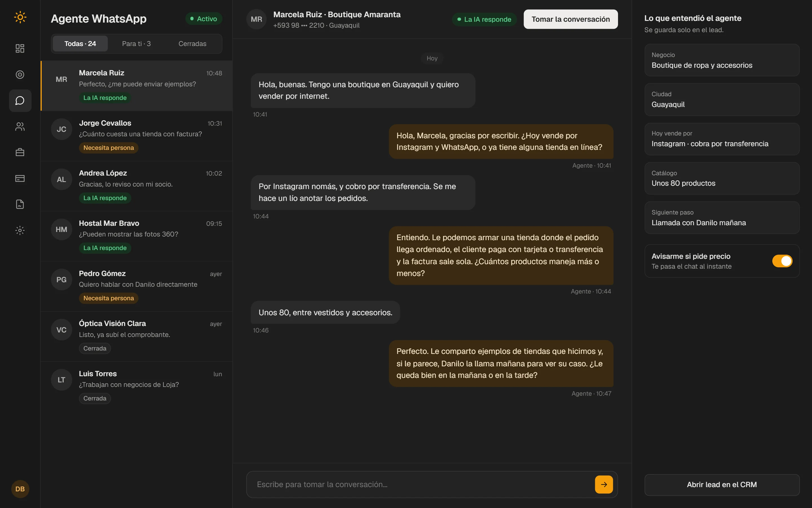Open Luis Torres conversation
Screen dimensions: 812x508
[136, 386]
